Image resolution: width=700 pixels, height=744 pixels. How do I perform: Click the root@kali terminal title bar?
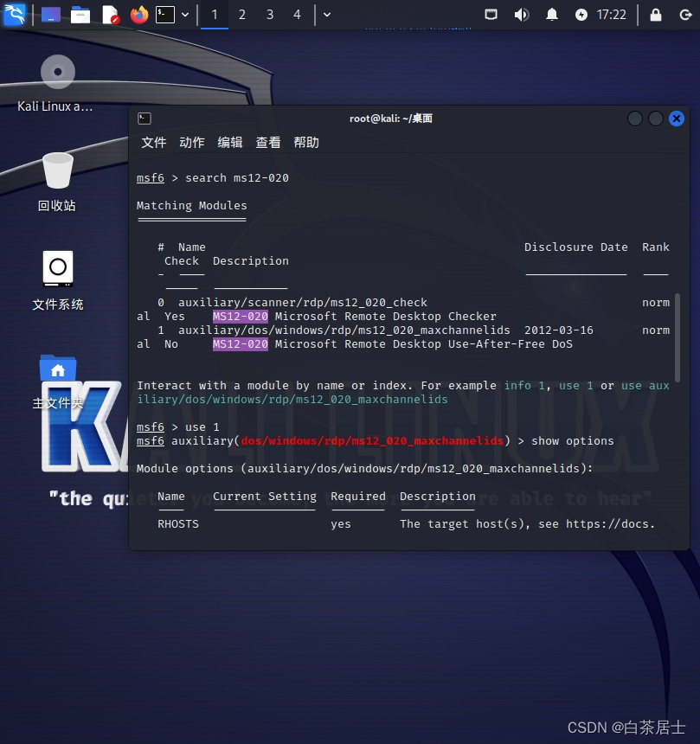tap(390, 119)
